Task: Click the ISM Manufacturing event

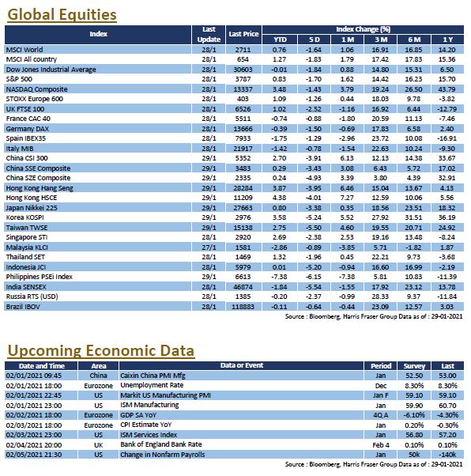Action: pyautogui.click(x=149, y=405)
